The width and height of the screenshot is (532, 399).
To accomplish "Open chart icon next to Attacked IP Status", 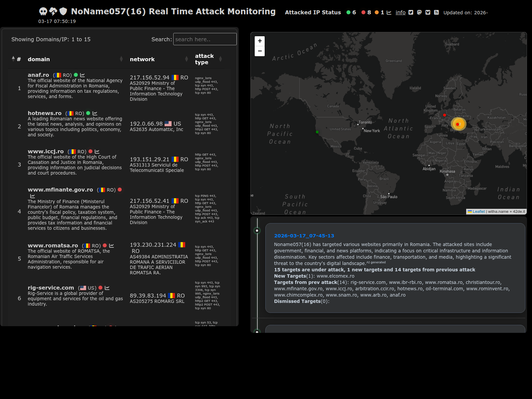I will click(x=389, y=13).
